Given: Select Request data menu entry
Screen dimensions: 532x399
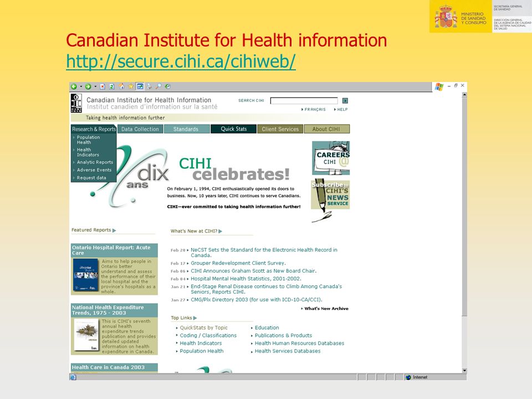Looking at the screenshot, I should click(91, 178).
